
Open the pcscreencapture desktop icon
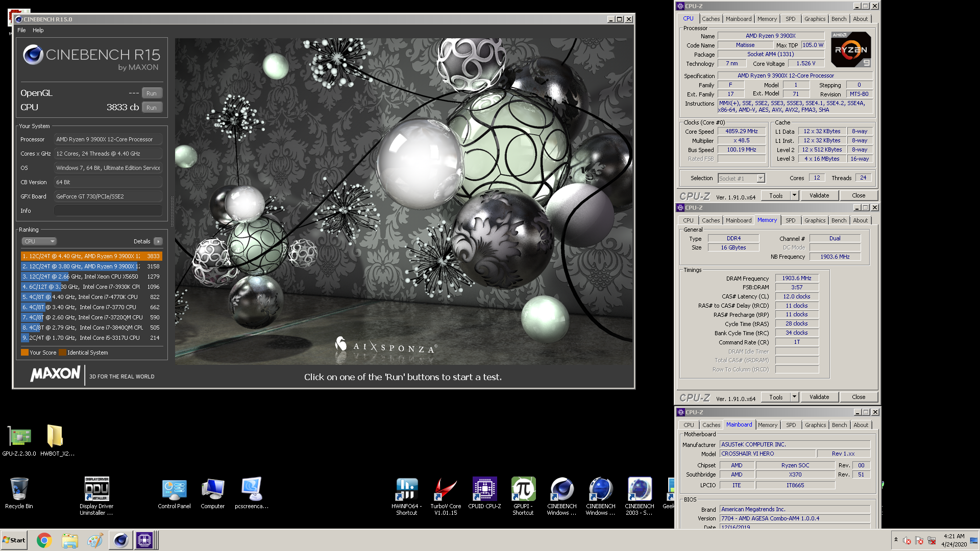click(x=252, y=493)
